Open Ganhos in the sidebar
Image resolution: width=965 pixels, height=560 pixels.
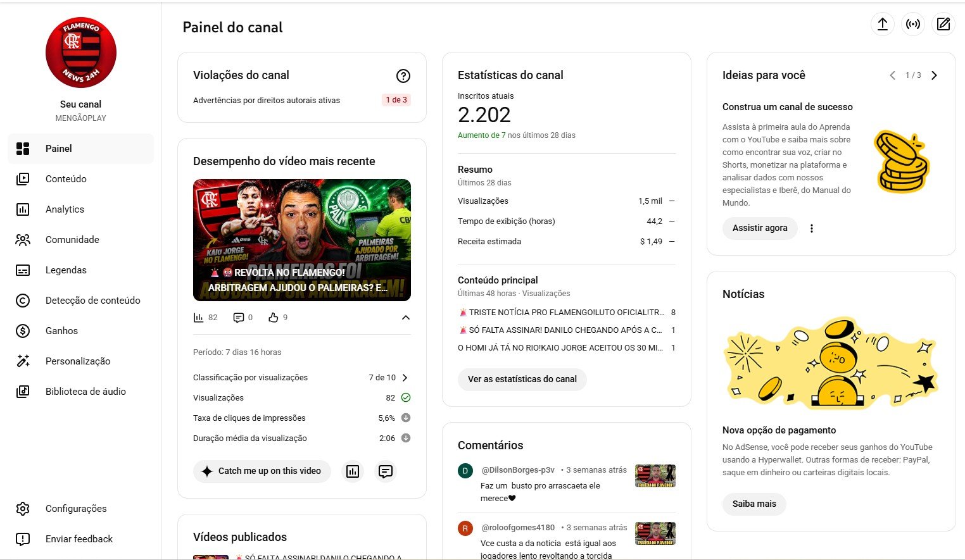[80, 331]
